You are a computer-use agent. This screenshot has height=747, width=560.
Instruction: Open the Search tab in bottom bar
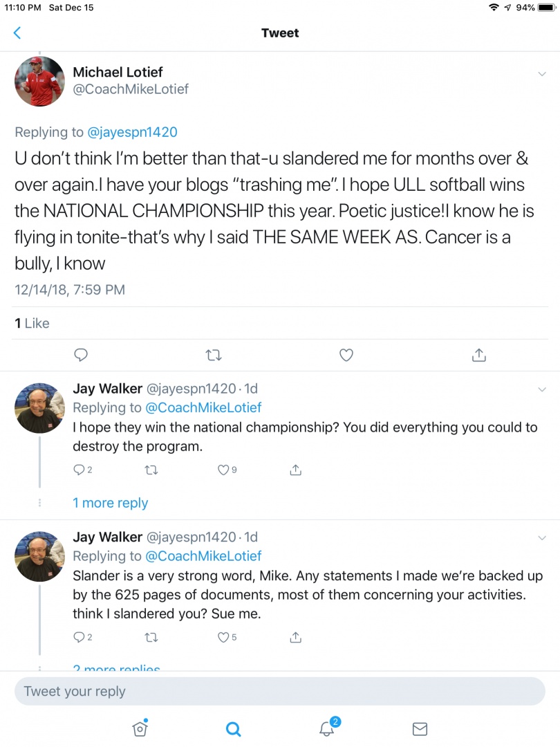coord(234,728)
